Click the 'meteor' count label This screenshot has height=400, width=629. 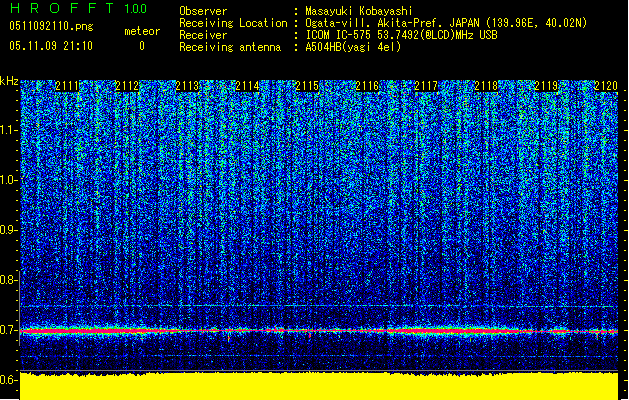pyautogui.click(x=142, y=31)
